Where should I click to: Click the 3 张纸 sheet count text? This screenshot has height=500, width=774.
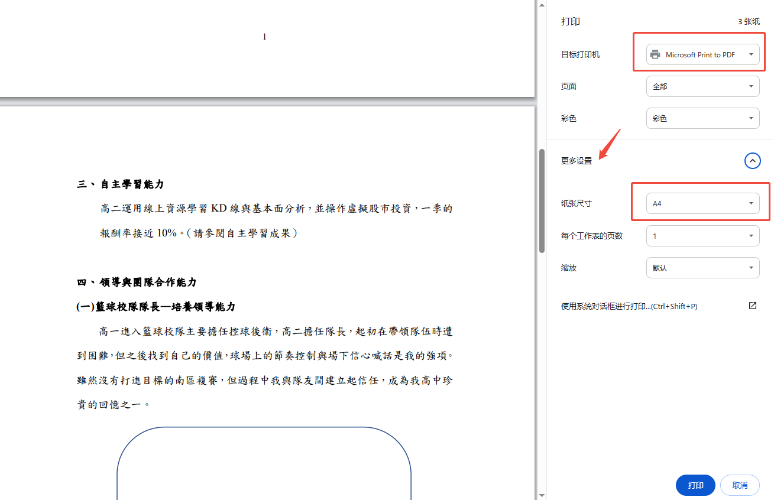[x=749, y=22]
